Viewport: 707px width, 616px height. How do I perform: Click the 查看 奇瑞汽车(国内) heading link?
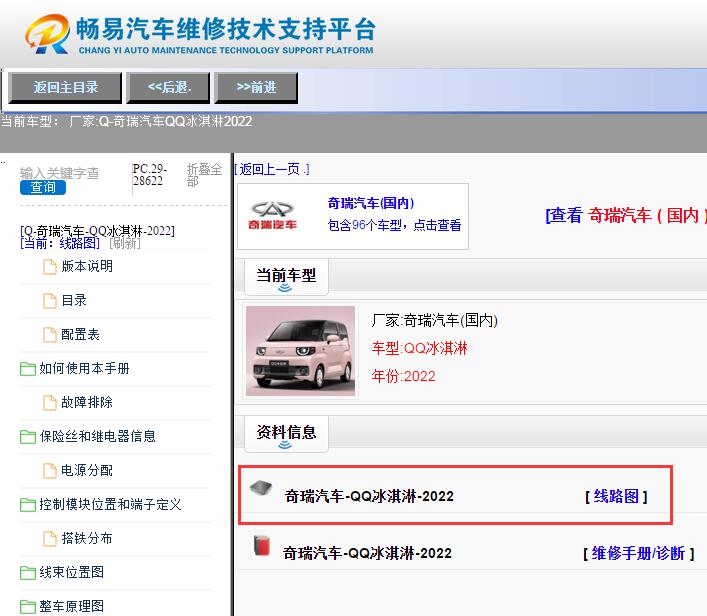[626, 215]
